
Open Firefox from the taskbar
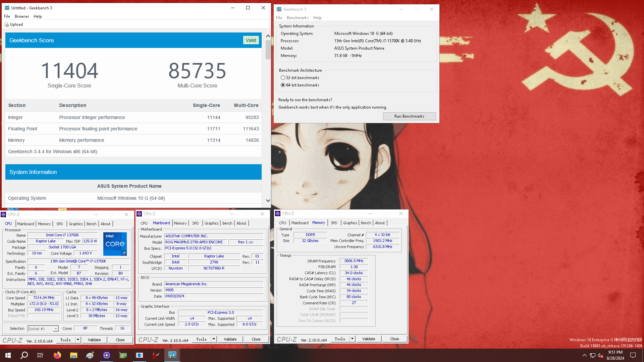click(x=57, y=355)
